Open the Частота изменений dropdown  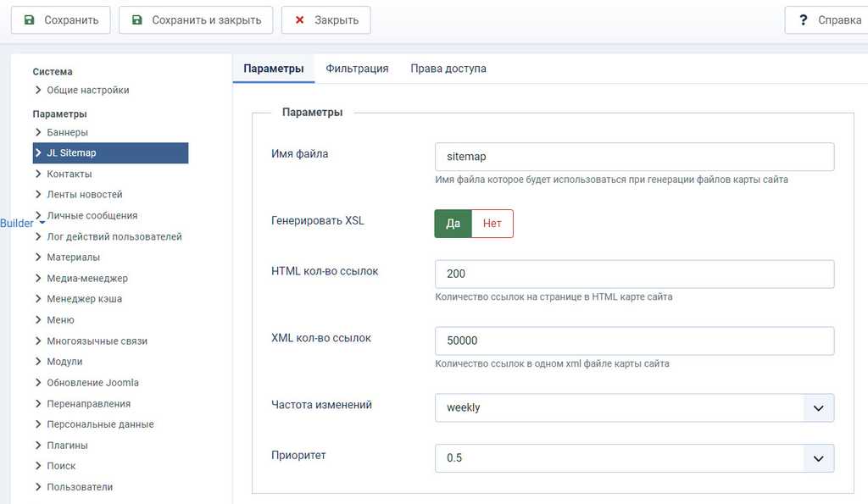coord(634,407)
